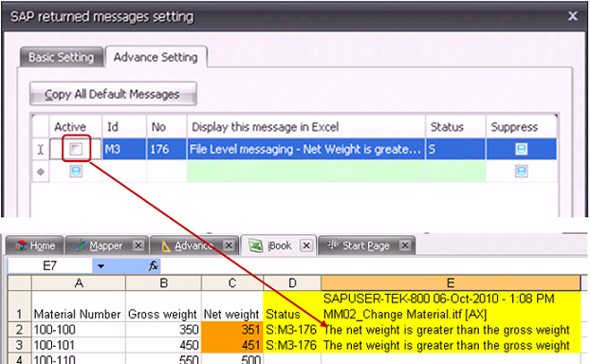Screen dimensions: 590x364
Task: Close the Start Page tab
Action: (x=405, y=246)
